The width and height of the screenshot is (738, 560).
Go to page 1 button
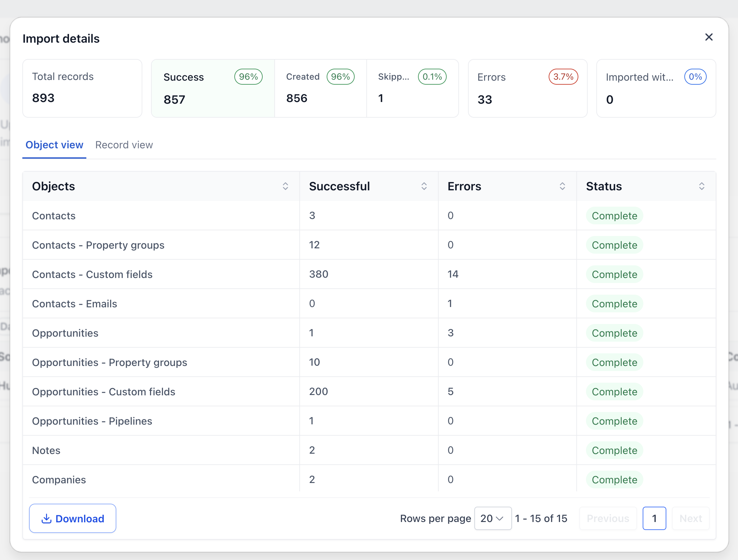pyautogui.click(x=654, y=518)
